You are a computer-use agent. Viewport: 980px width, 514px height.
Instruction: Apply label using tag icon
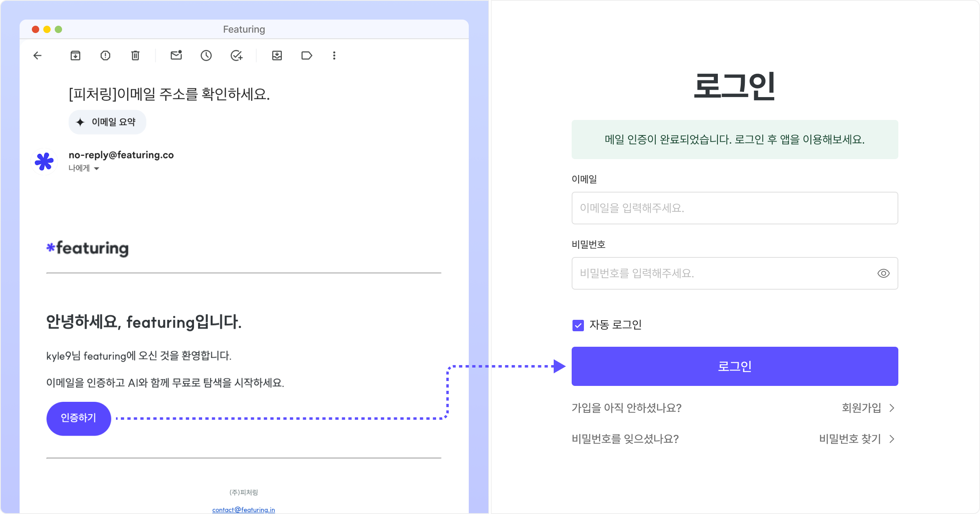pyautogui.click(x=307, y=55)
